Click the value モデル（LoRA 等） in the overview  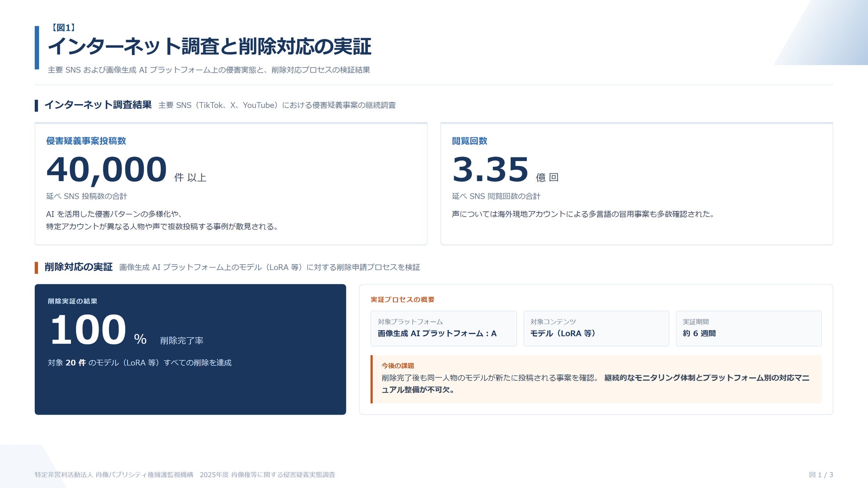[563, 333]
